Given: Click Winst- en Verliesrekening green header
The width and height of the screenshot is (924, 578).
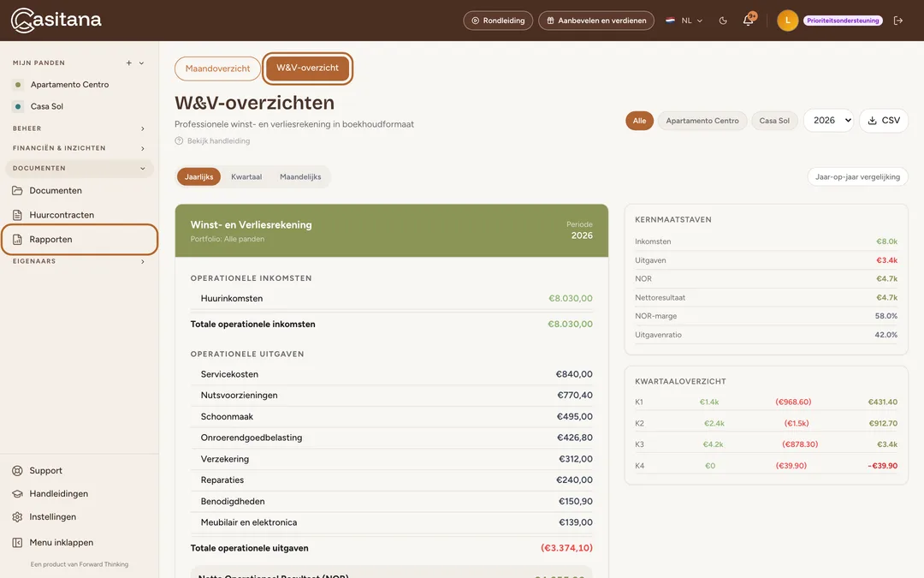Looking at the screenshot, I should tap(391, 230).
